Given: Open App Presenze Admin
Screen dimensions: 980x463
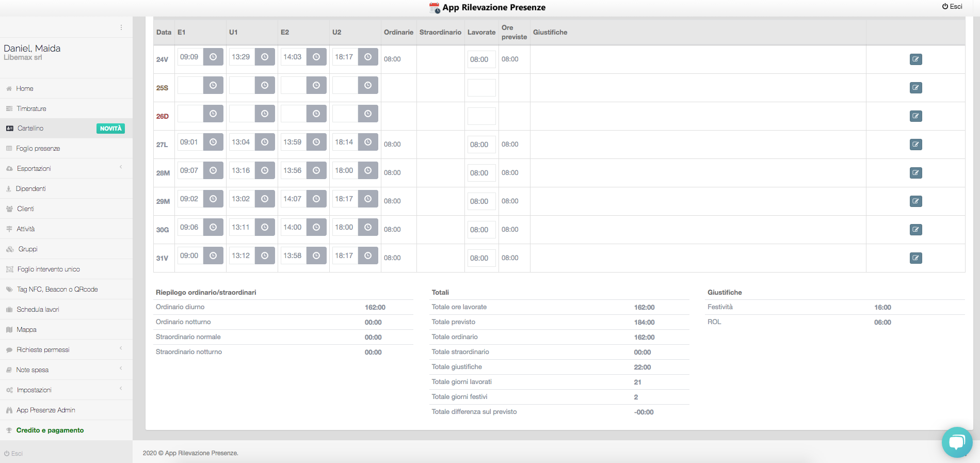Looking at the screenshot, I should coord(66,410).
